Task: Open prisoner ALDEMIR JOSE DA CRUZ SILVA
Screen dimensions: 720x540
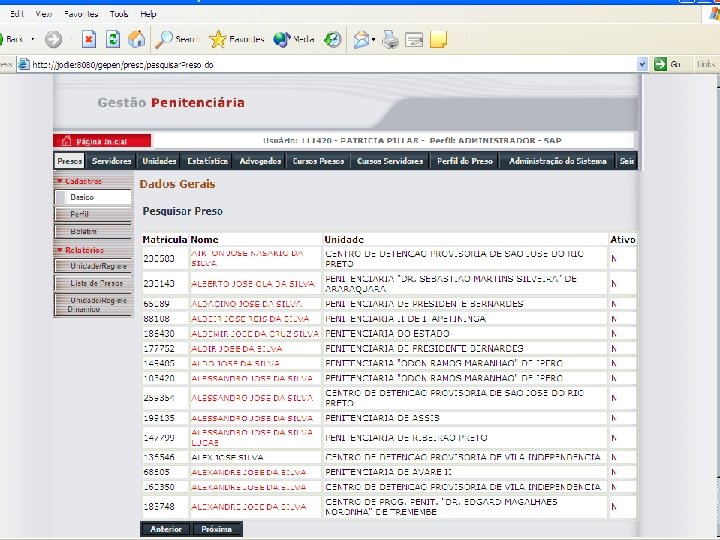Action: 255,333
